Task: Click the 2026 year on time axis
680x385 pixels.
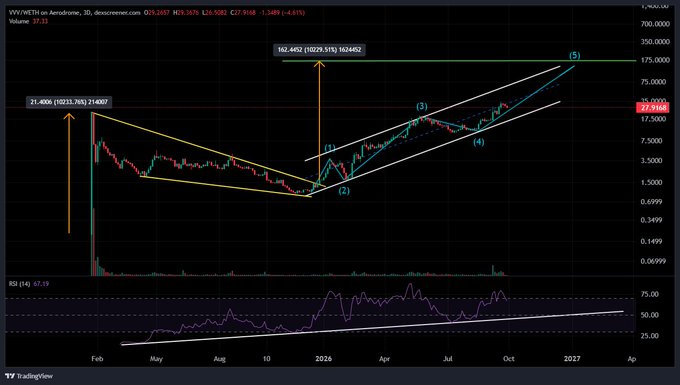Action: [x=324, y=359]
